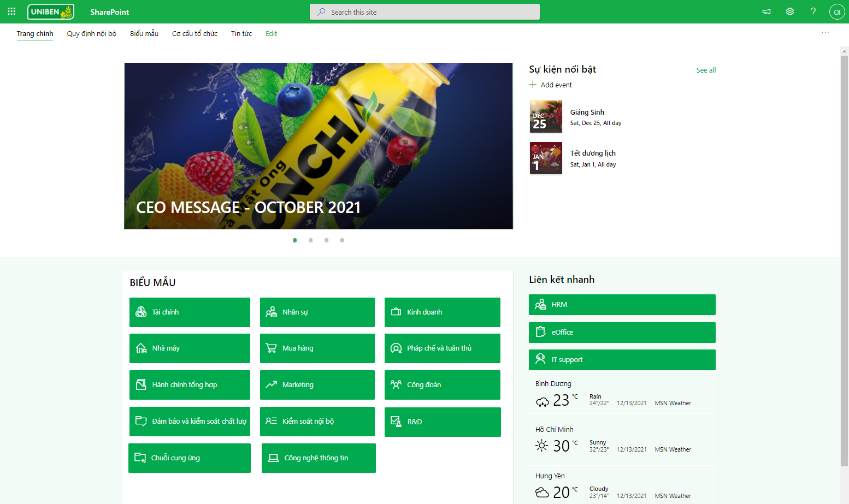Screen dimensions: 849x504
Task: Open the Mua hàng cart tile
Action: [317, 348]
